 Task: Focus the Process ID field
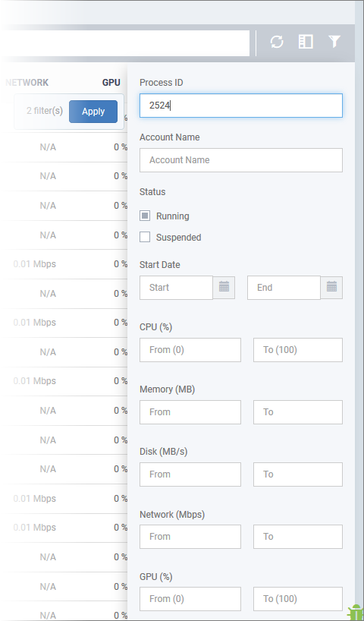coord(241,106)
